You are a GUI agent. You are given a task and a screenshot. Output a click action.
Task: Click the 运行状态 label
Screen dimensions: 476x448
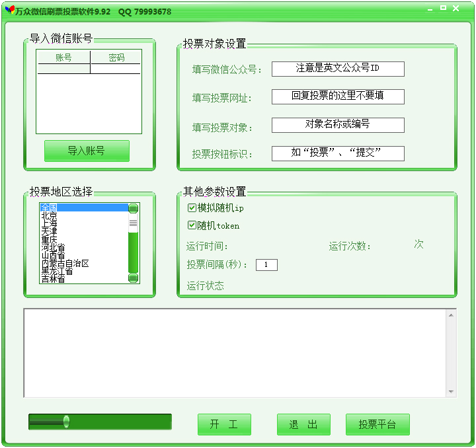pyautogui.click(x=205, y=285)
